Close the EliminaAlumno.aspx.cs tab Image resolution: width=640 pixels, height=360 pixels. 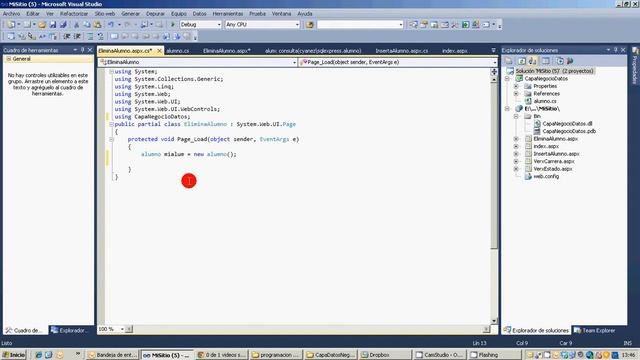point(159,51)
